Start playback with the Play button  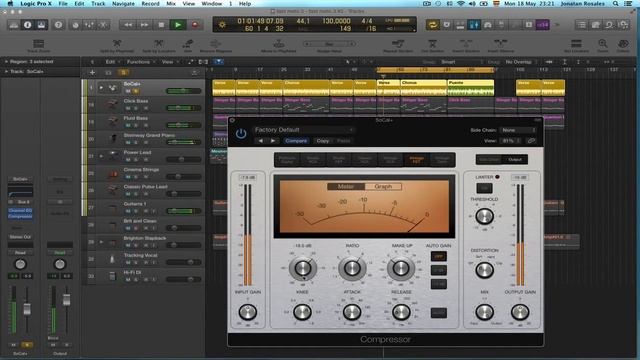click(x=178, y=25)
